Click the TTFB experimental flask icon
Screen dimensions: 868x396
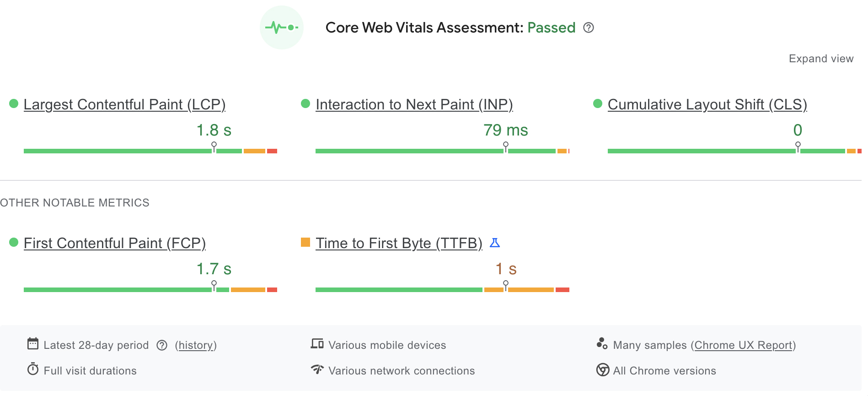[495, 243]
